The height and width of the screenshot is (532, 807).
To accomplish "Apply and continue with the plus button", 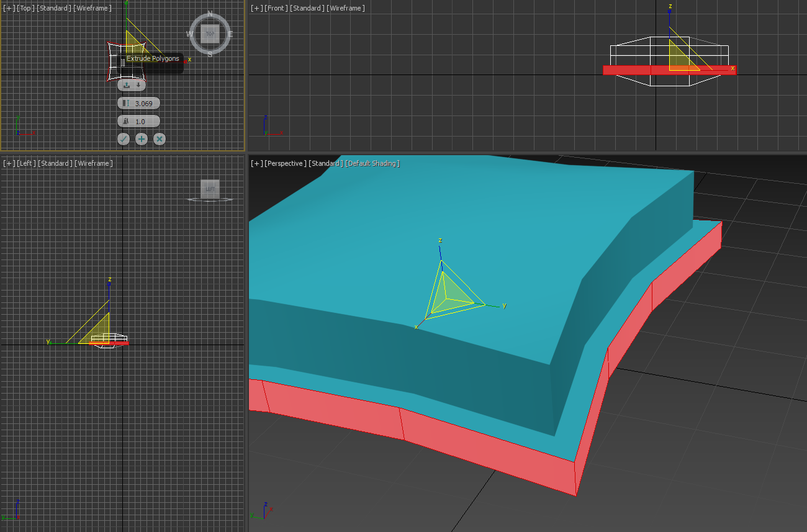I will click(x=142, y=139).
